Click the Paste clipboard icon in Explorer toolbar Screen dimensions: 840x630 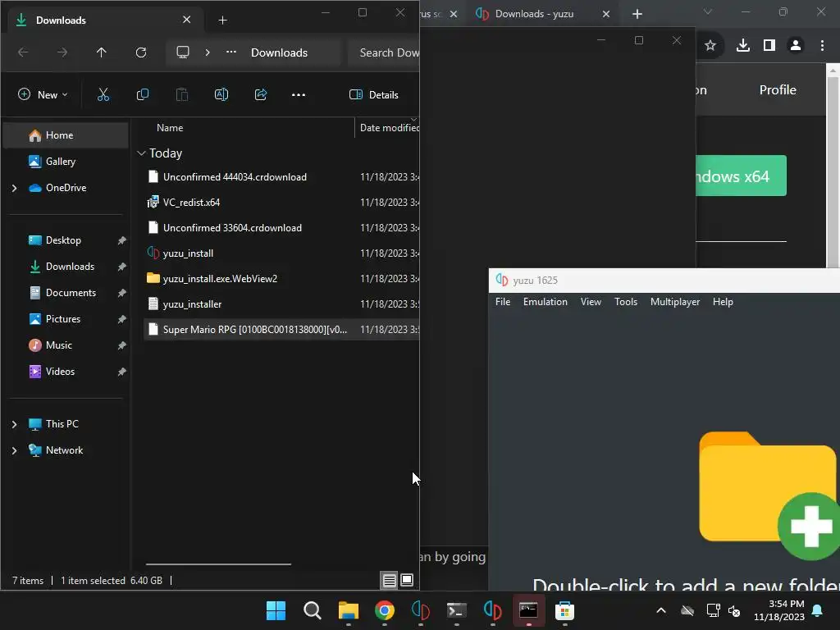[x=182, y=95]
